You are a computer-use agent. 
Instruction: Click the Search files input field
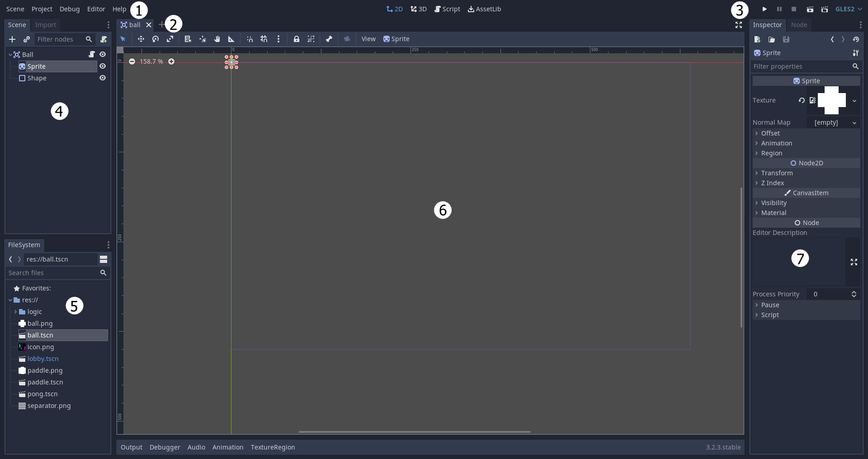[52, 273]
